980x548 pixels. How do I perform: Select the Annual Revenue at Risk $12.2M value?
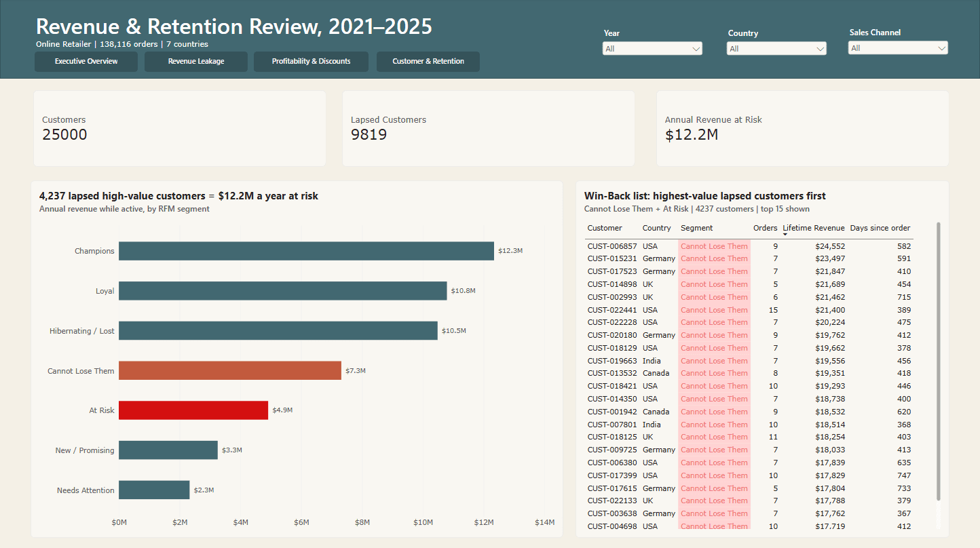(x=692, y=134)
